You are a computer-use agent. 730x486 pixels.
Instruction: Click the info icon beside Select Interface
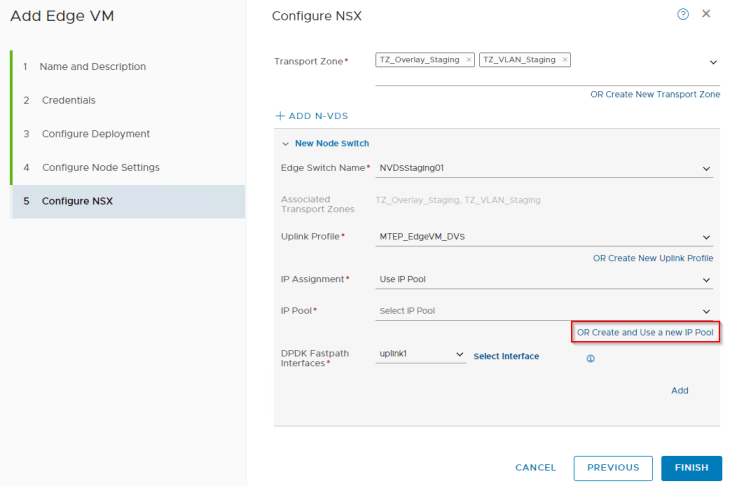[591, 357]
